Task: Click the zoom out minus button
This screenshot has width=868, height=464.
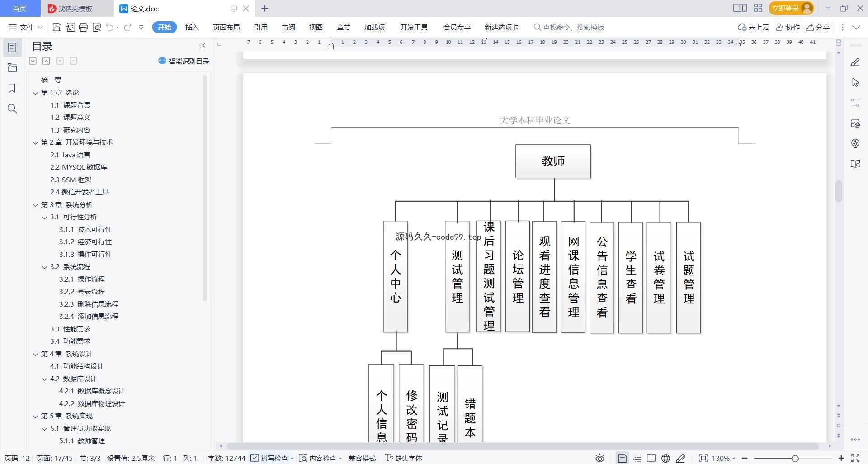Action: [x=745, y=458]
